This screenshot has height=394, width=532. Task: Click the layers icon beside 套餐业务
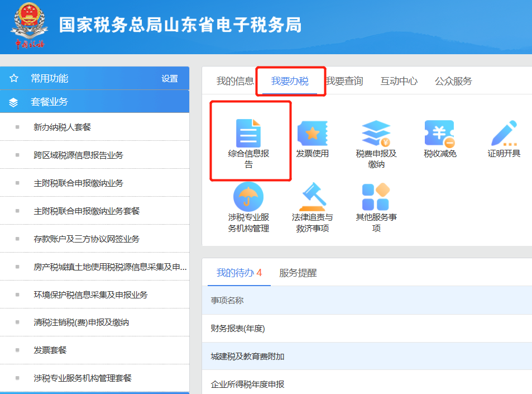(x=13, y=102)
